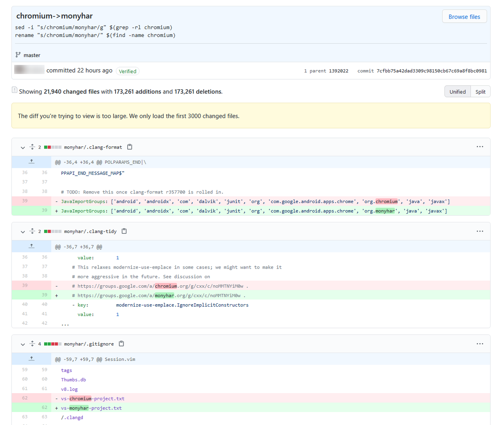
Task: Expand all lines in .clang-format diff
Action: (32, 147)
